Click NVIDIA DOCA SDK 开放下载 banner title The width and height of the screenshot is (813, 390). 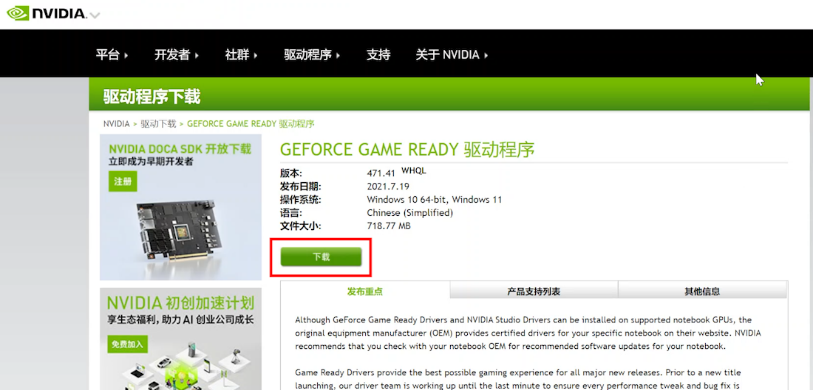point(180,149)
